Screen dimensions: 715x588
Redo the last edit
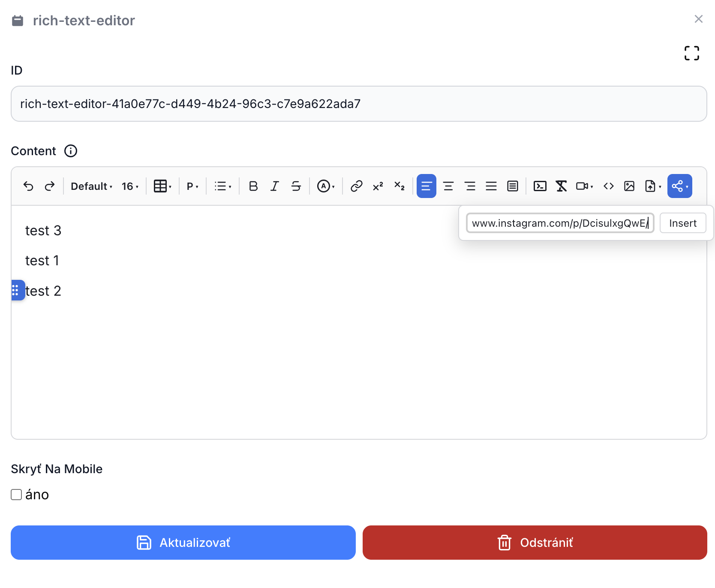[50, 186]
